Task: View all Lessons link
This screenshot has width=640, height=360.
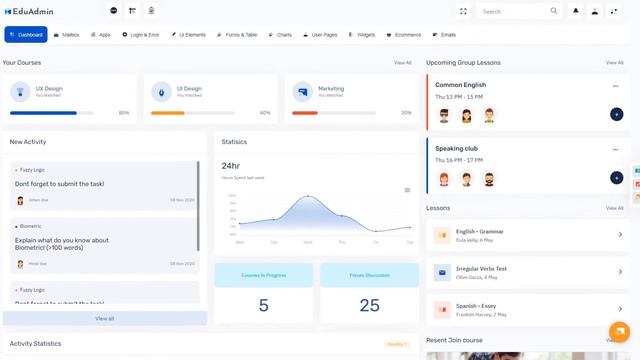Action: tap(614, 208)
